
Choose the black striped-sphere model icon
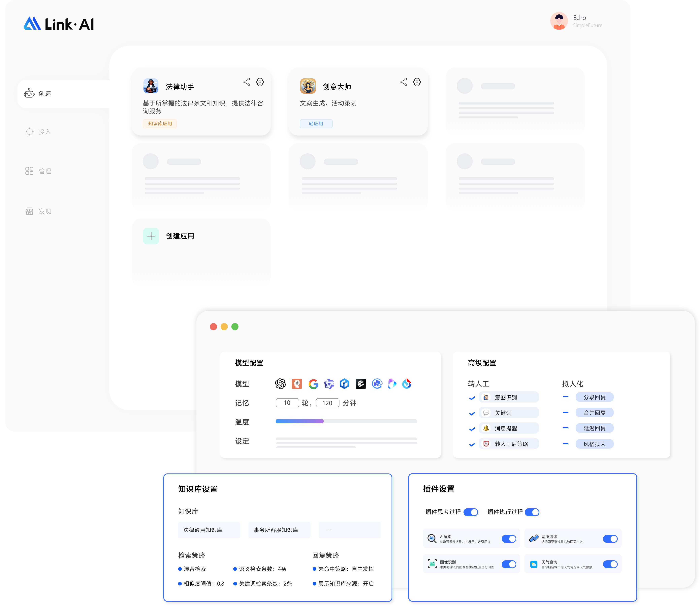pyautogui.click(x=361, y=383)
